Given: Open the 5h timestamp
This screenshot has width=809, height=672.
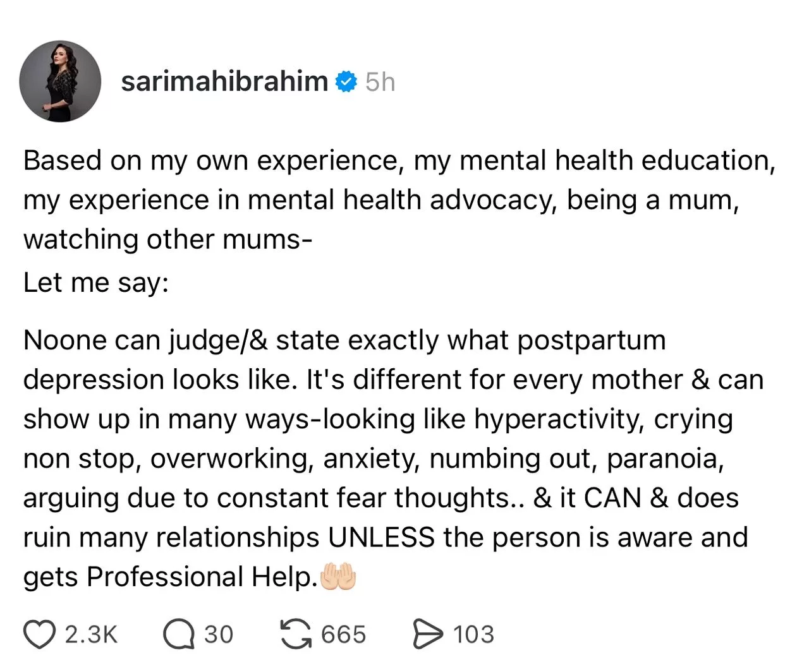Looking at the screenshot, I should (380, 81).
